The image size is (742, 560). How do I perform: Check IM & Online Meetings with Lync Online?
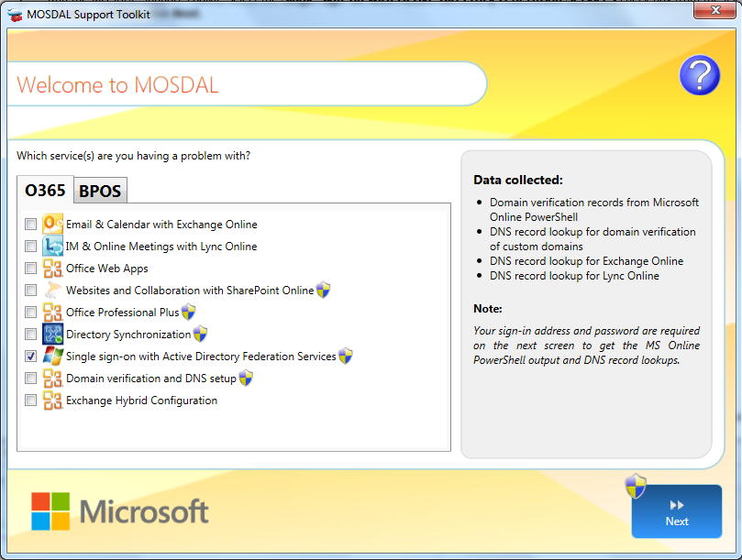point(31,246)
